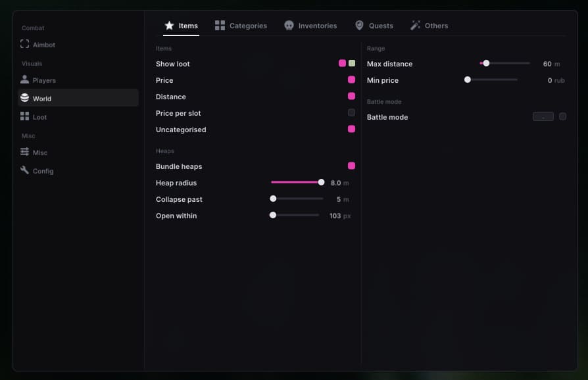Image resolution: width=588 pixels, height=380 pixels.
Task: Select the World entry in the sidebar
Action: (x=78, y=98)
